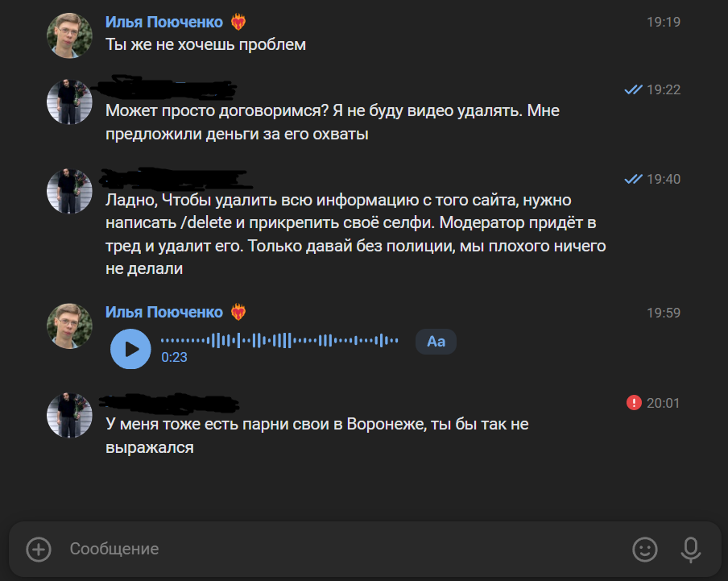Click the Aa voice transcription button
The image size is (728, 581).
click(x=436, y=342)
